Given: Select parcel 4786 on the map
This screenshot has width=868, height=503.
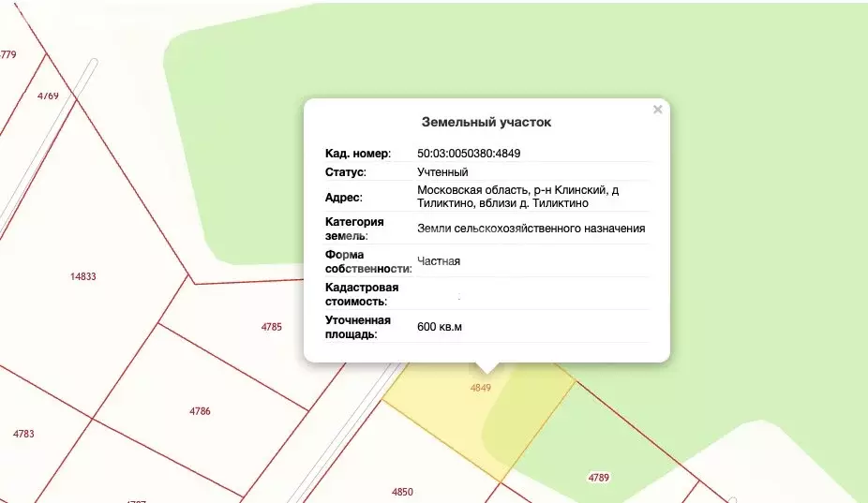Looking at the screenshot, I should [200, 411].
